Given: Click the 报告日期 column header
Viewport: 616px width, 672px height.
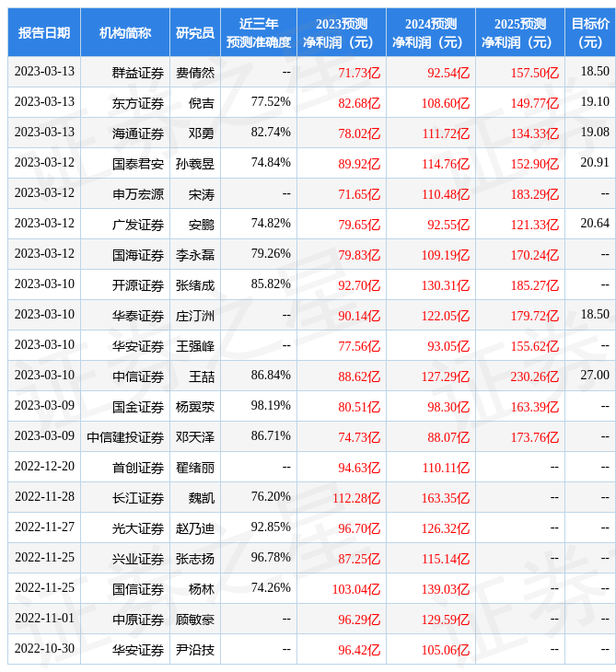Looking at the screenshot, I should click(x=44, y=32).
